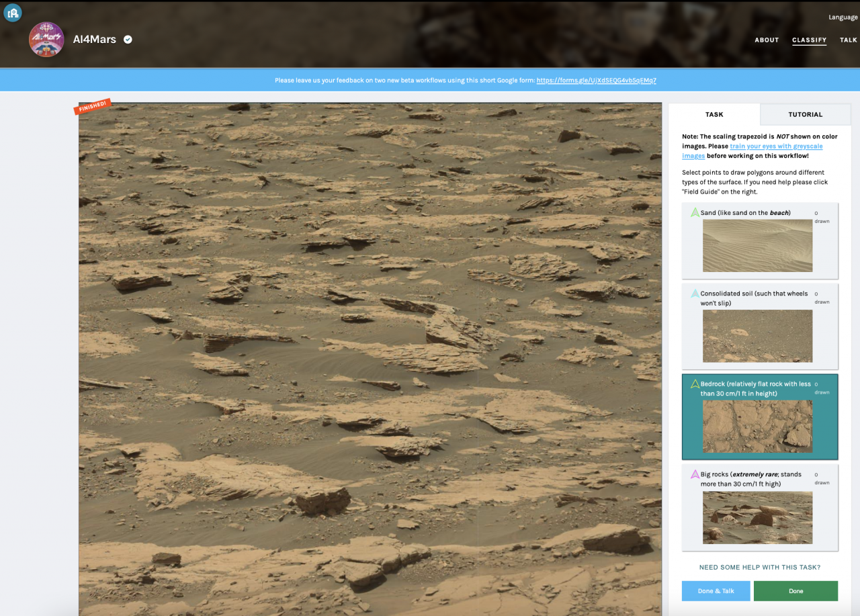Choose the Consolidated soil surface label

coord(754,298)
